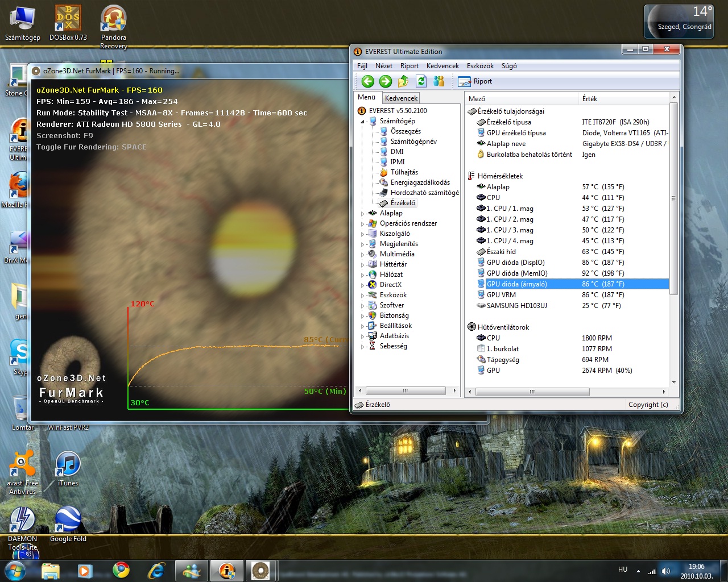Viewport: 728px width, 582px height.
Task: Expand the Operációs rendszer tree node
Action: click(362, 224)
